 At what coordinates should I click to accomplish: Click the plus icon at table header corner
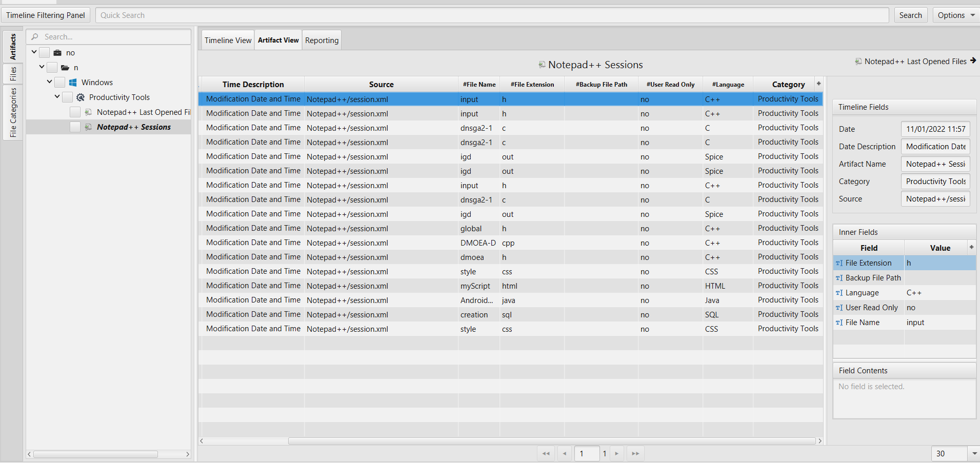[818, 84]
